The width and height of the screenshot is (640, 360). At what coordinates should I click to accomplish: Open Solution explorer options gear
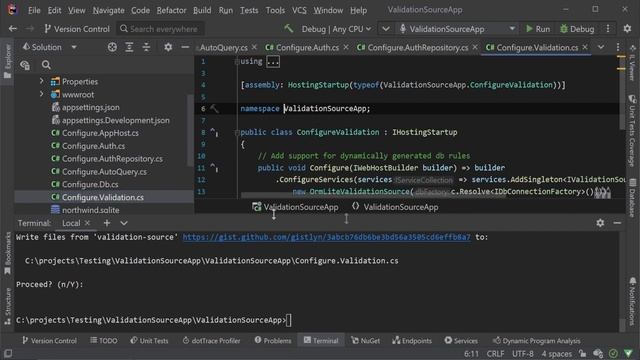click(x=168, y=47)
